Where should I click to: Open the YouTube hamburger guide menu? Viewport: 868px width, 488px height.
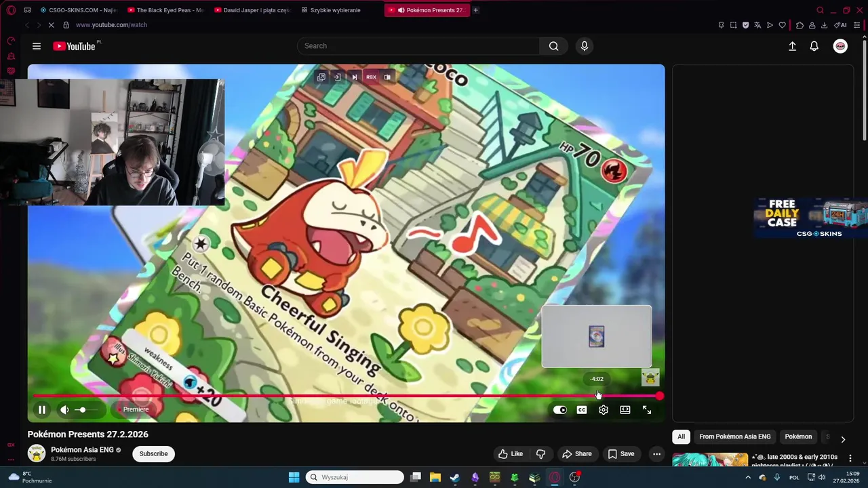(x=37, y=46)
